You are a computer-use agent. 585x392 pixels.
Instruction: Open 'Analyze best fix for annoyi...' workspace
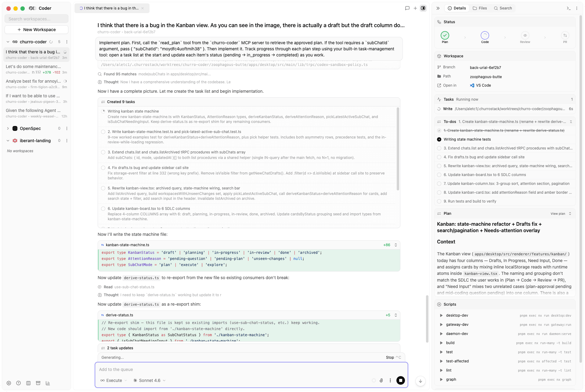tap(36, 84)
